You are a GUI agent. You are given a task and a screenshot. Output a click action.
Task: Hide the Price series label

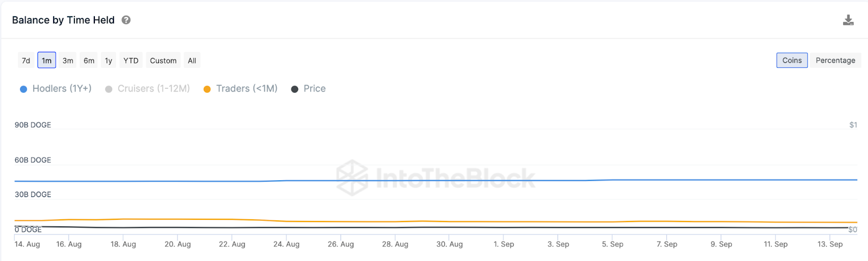[x=315, y=89]
